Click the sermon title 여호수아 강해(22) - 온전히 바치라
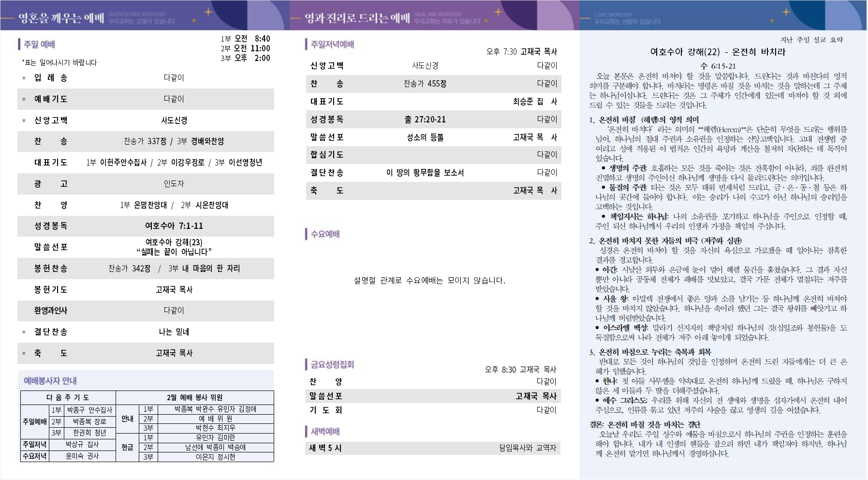Image resolution: width=868 pixels, height=480 pixels. tap(718, 52)
